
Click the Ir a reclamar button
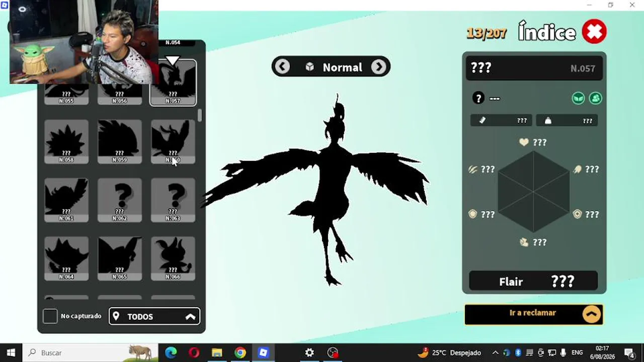click(534, 314)
